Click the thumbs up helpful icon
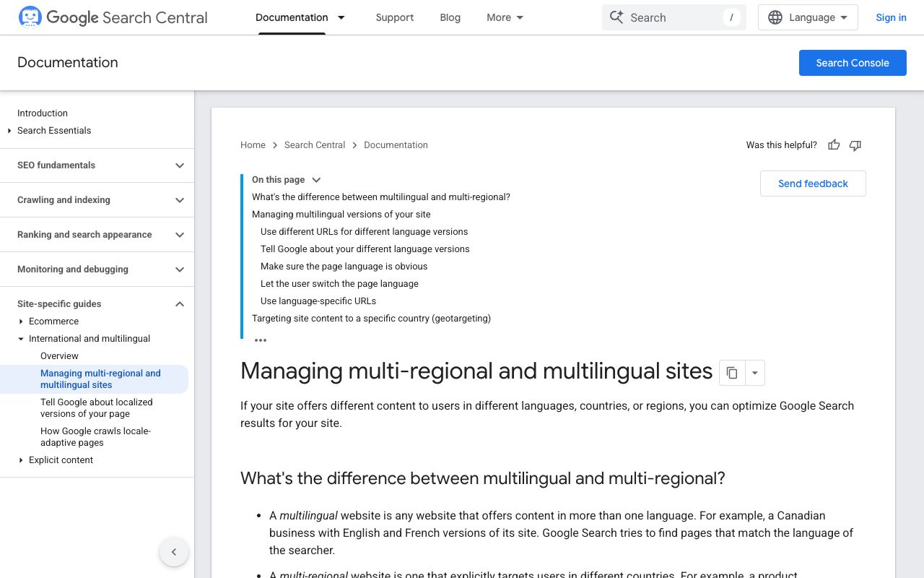This screenshot has width=924, height=578. pyautogui.click(x=834, y=145)
